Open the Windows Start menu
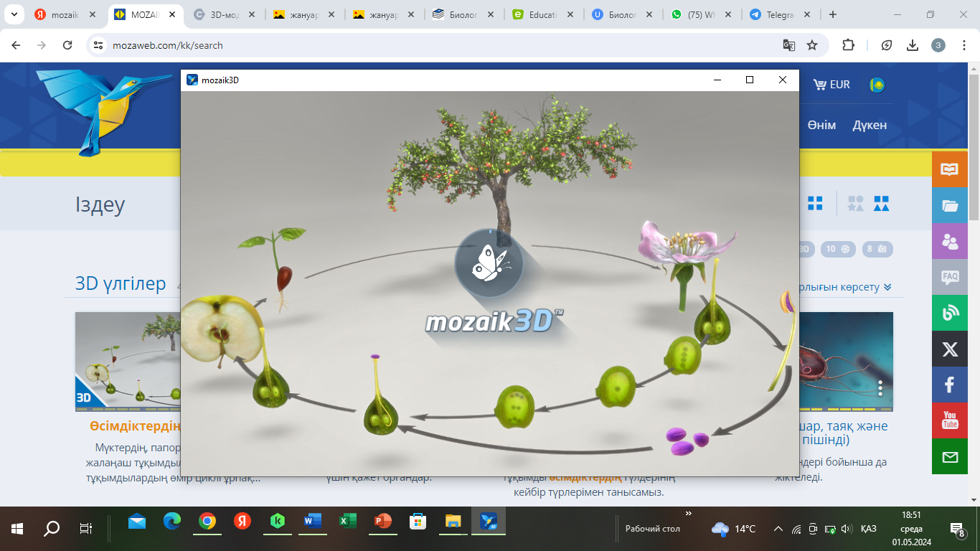This screenshot has width=980, height=551. coord(17,529)
